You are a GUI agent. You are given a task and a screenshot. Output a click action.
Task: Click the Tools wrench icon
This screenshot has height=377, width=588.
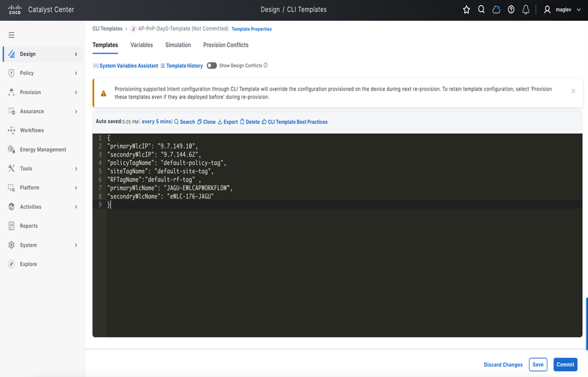point(12,168)
